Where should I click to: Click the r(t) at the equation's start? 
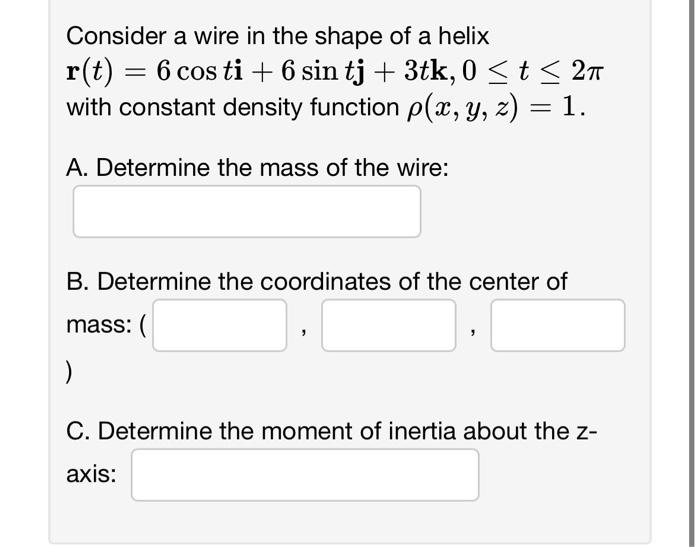tap(88, 72)
